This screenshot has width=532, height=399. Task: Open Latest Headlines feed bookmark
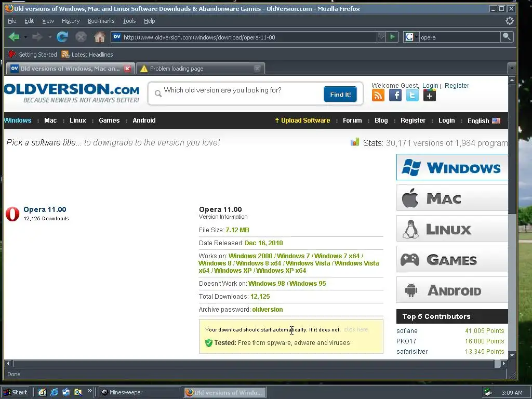point(87,54)
